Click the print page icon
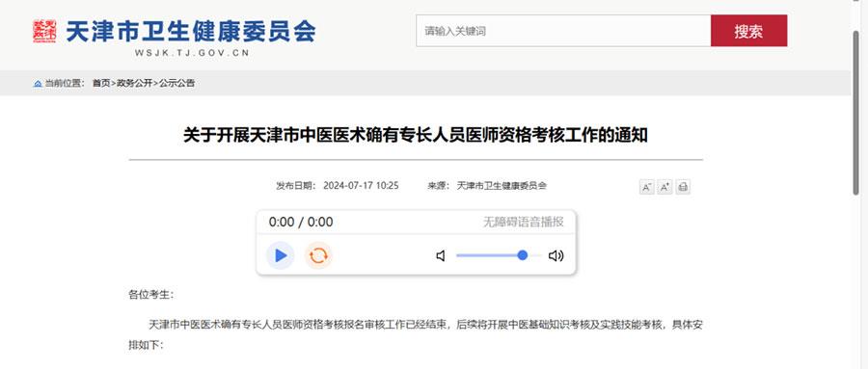Image resolution: width=868 pixels, height=369 pixels. click(x=683, y=187)
